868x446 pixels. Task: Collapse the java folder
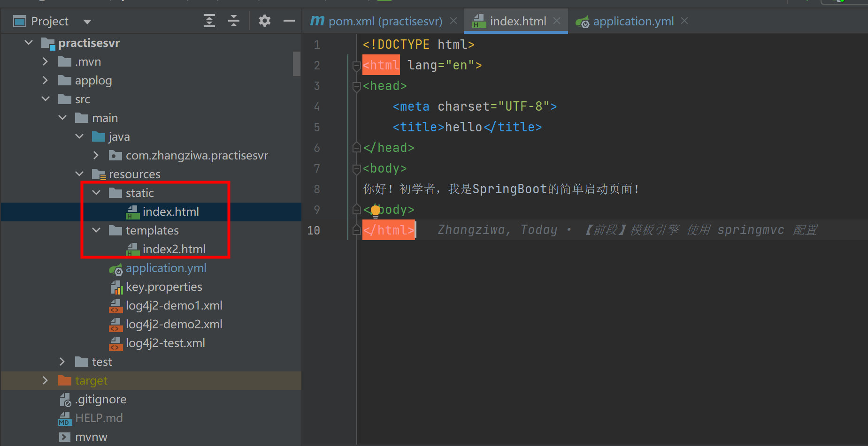click(79, 136)
